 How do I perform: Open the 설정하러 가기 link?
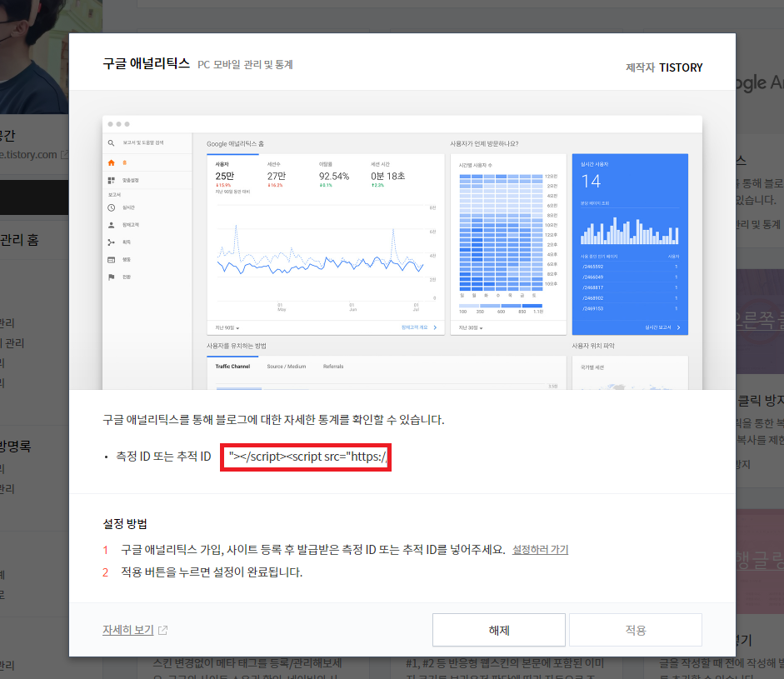click(540, 550)
